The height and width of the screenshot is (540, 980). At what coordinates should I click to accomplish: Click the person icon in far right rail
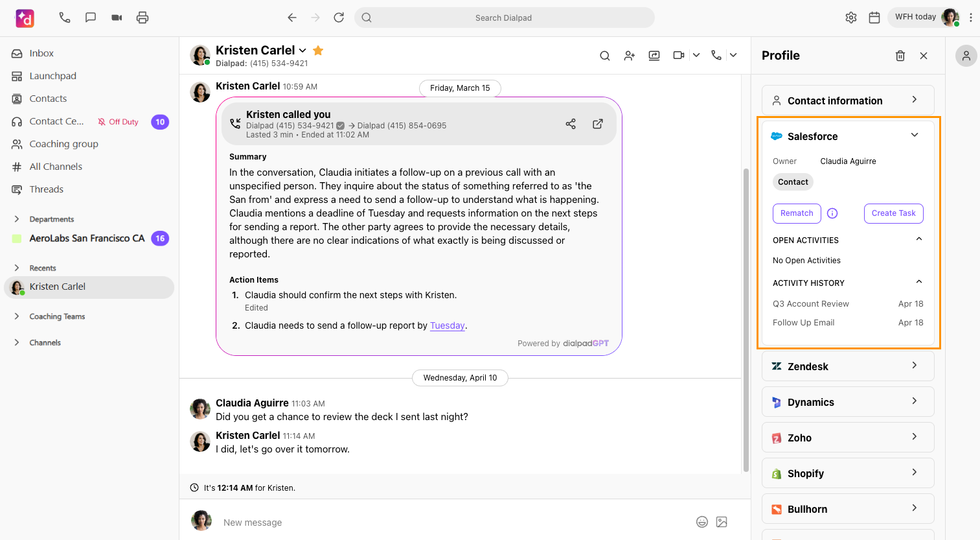pos(966,56)
